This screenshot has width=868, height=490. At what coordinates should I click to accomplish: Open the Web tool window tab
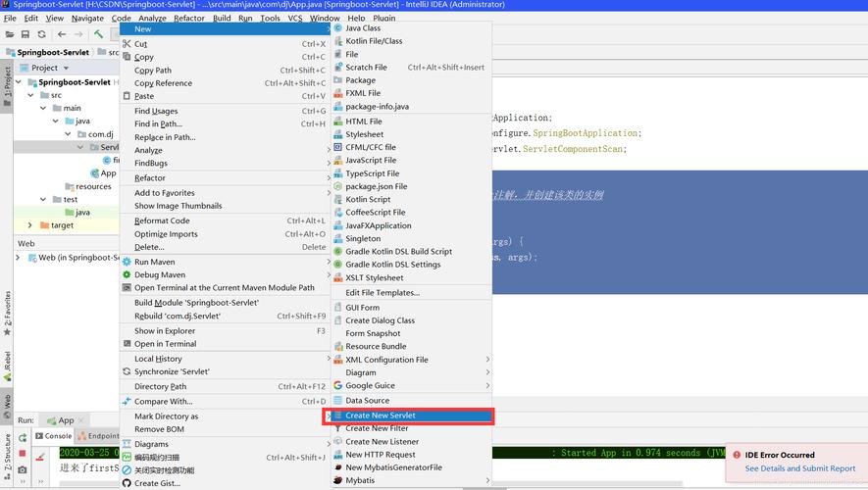[x=7, y=407]
